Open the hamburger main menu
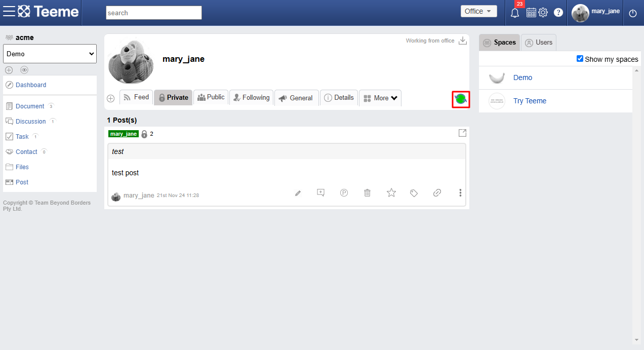Screen dimensions: 644x350 [9, 11]
